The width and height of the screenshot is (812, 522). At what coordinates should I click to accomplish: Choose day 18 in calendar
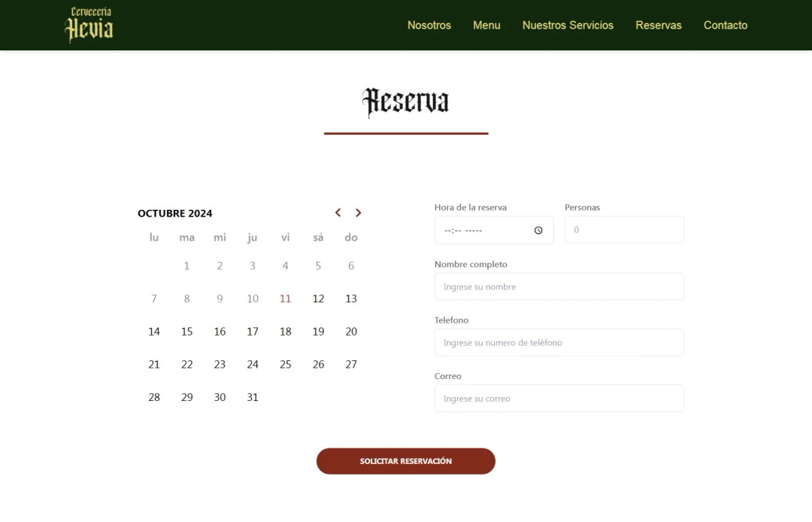[286, 332]
